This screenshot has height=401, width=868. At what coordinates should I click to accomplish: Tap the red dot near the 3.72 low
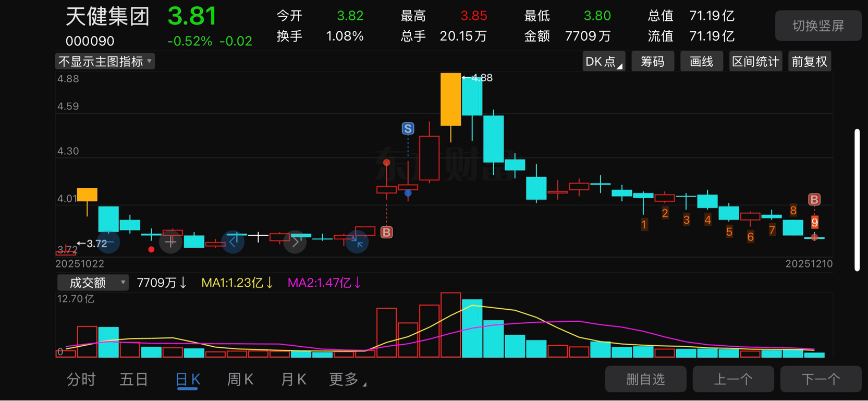151,250
